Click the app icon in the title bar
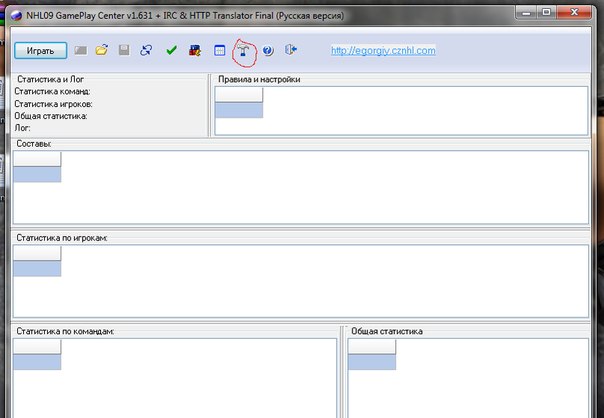604x418 pixels. tap(16, 16)
